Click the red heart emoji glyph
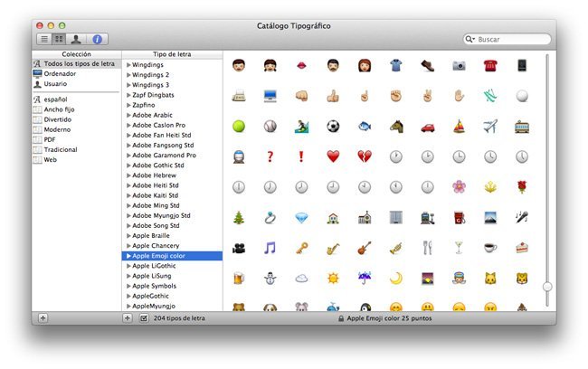The width and height of the screenshot is (588, 369). click(333, 156)
